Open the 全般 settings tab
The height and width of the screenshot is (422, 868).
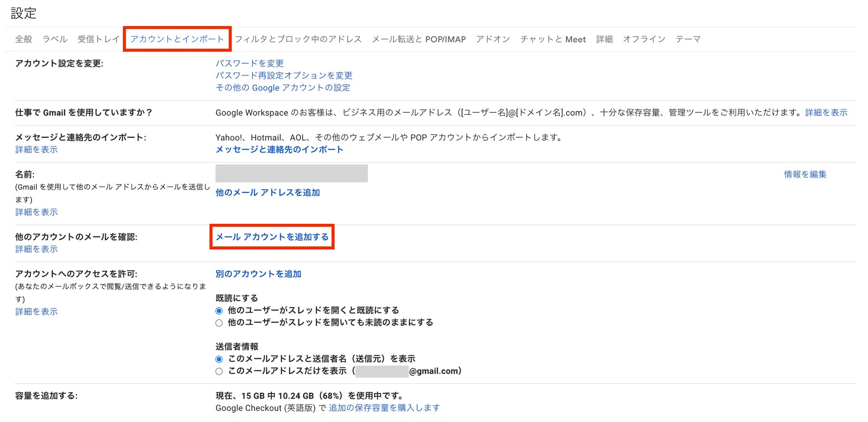(x=23, y=39)
